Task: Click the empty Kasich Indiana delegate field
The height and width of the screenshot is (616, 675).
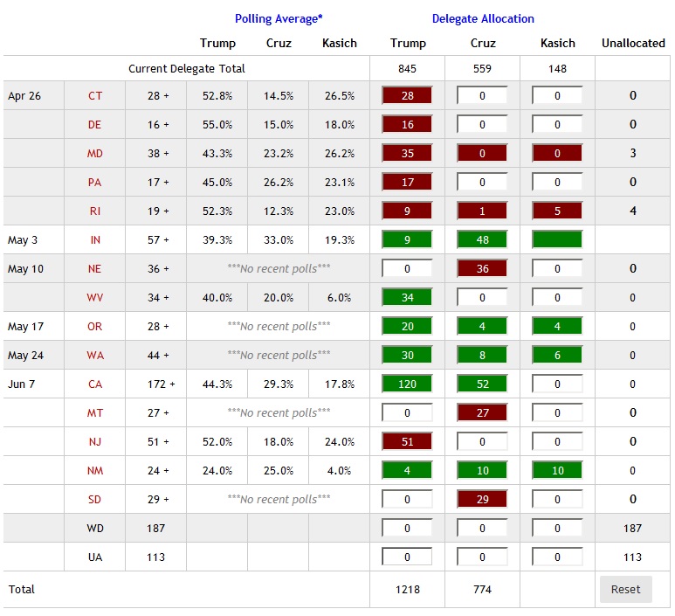Action: pyautogui.click(x=557, y=240)
